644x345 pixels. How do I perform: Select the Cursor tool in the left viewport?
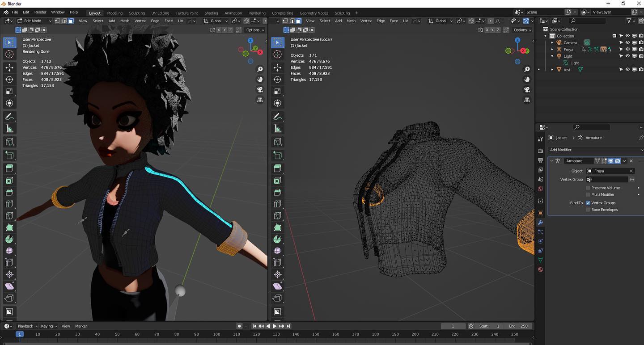coord(9,54)
